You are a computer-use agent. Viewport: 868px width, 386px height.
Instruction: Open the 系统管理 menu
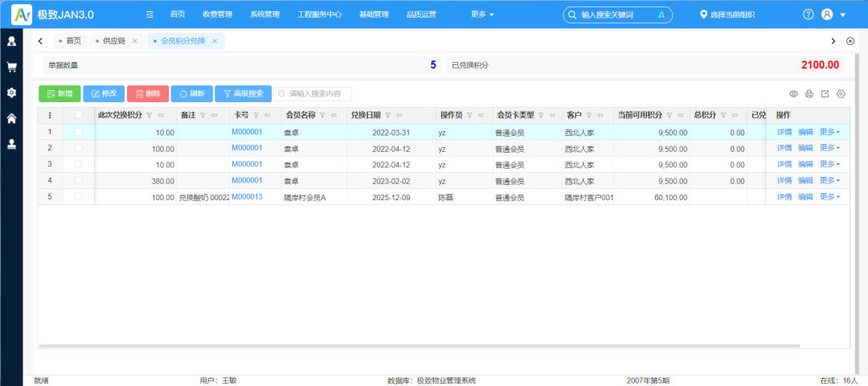click(x=264, y=14)
